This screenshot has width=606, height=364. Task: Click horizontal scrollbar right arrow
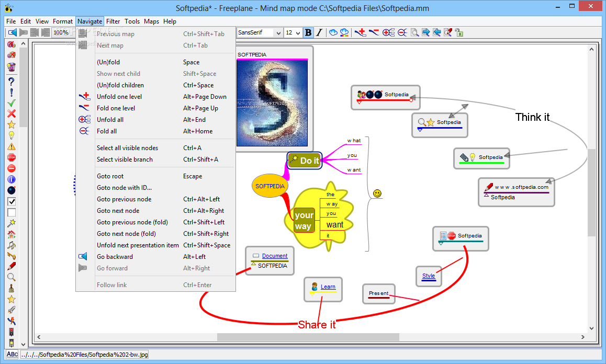pyautogui.click(x=583, y=337)
